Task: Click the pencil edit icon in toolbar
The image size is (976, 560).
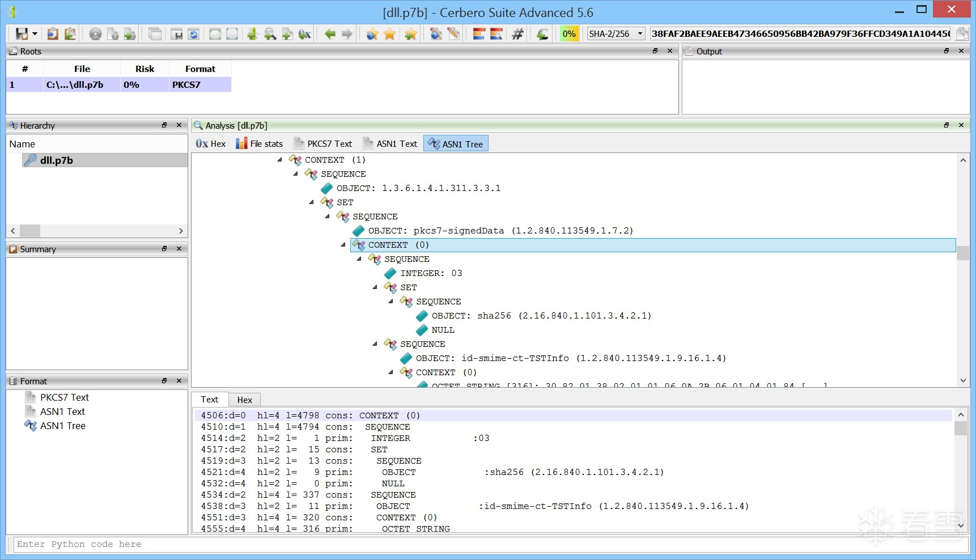Action: pos(453,34)
